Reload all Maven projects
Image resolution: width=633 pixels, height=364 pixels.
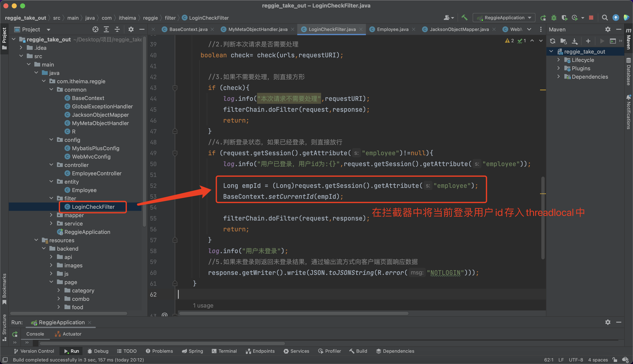point(552,41)
